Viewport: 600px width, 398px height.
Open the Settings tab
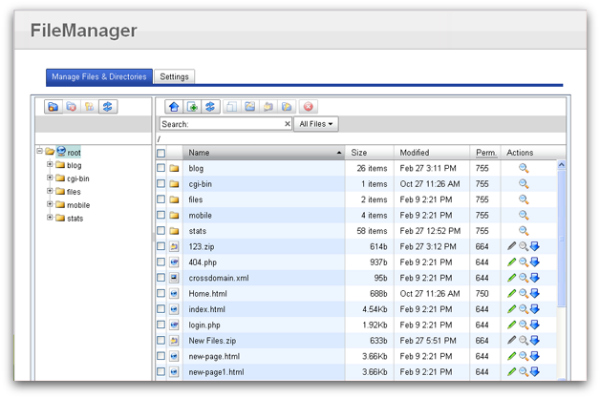click(x=174, y=77)
